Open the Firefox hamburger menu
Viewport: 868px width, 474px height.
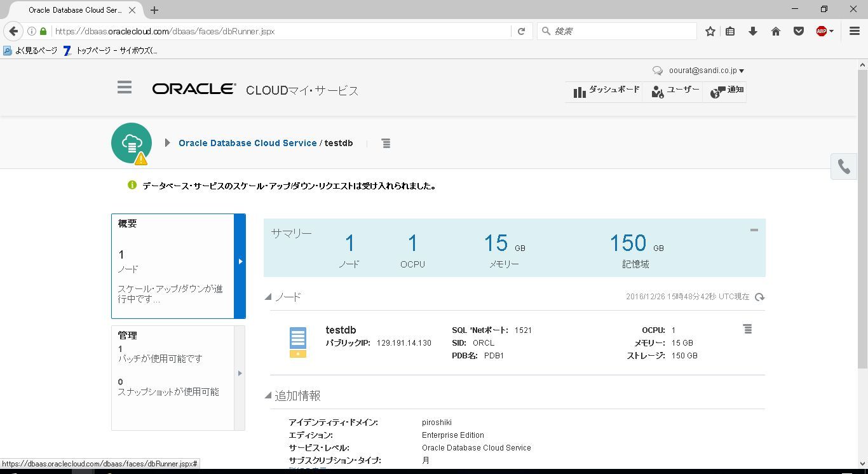click(855, 31)
